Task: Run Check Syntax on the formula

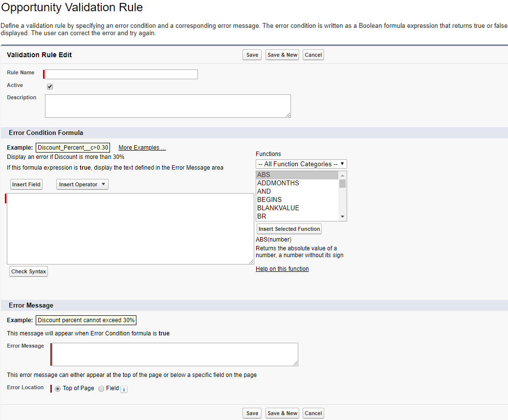Action: tap(28, 271)
